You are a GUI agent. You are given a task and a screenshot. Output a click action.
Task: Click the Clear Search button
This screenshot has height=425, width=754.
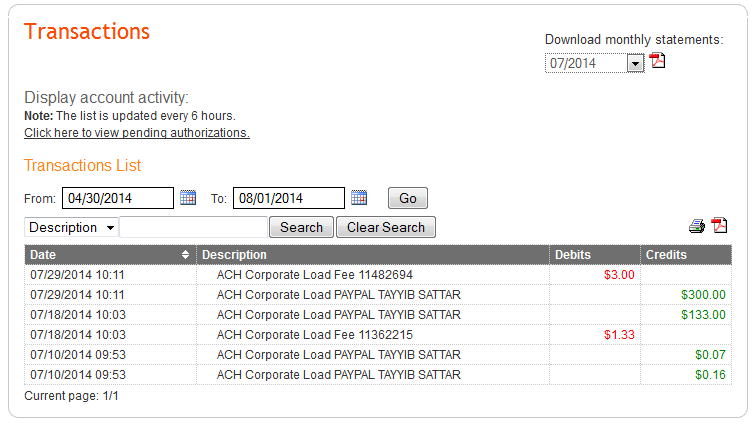tap(386, 227)
